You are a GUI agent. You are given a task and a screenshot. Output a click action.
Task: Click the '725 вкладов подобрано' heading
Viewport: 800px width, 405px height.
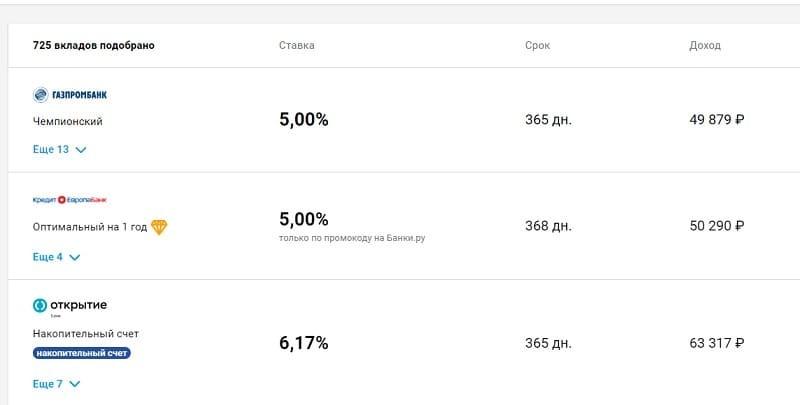pos(94,45)
